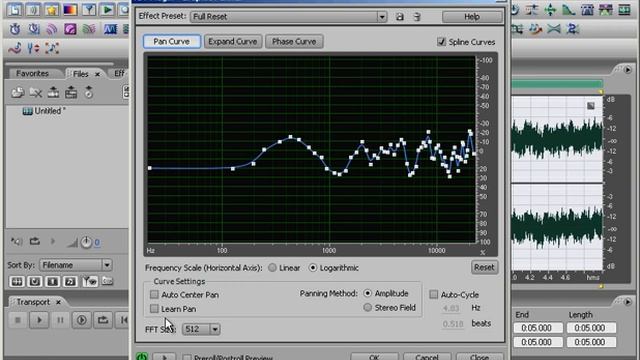Click the show full path folder icon

[107, 281]
